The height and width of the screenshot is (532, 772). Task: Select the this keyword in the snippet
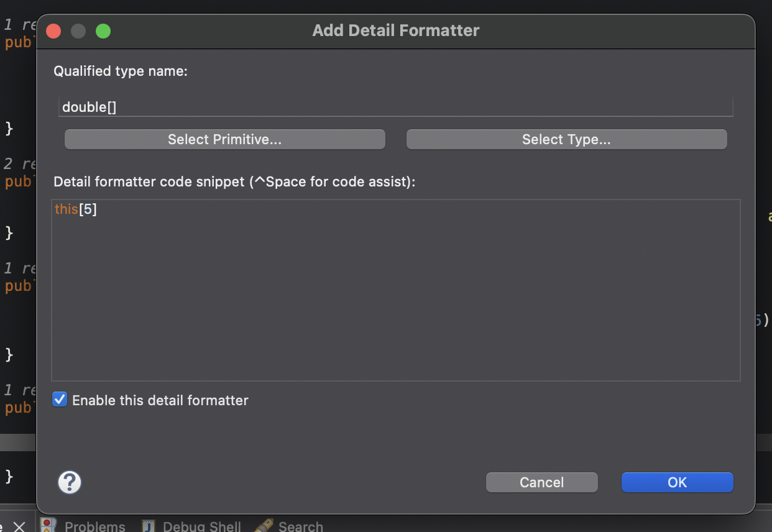[67, 209]
